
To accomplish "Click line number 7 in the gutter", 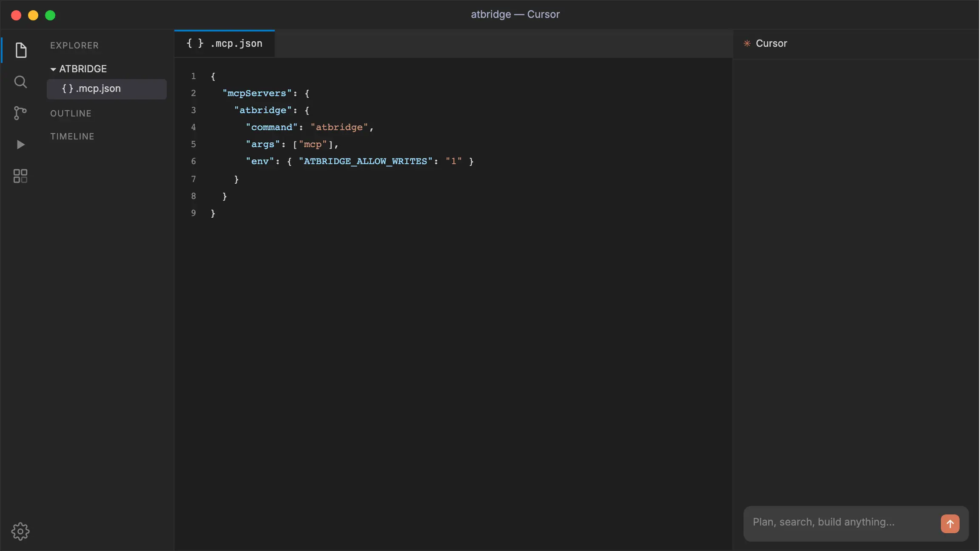I will (194, 179).
